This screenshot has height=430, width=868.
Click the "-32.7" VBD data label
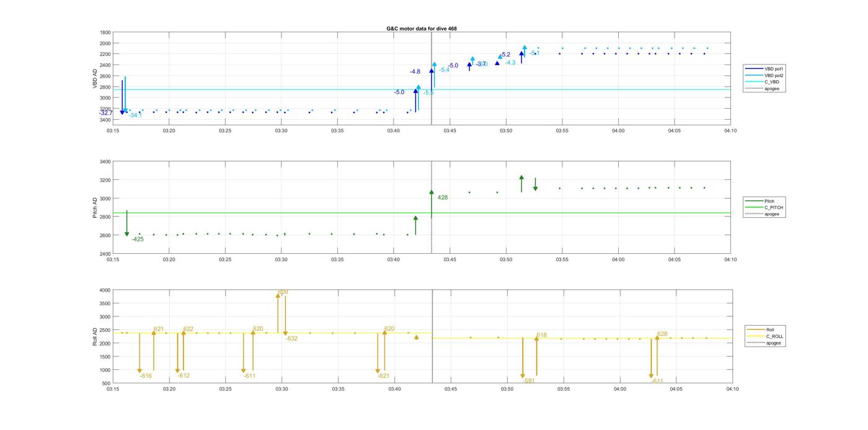pyautogui.click(x=106, y=113)
